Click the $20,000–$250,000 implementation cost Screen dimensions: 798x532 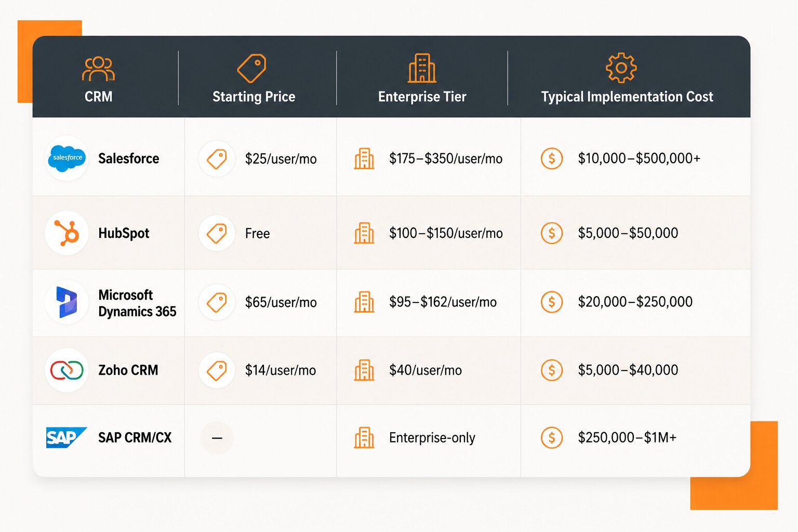click(x=635, y=302)
